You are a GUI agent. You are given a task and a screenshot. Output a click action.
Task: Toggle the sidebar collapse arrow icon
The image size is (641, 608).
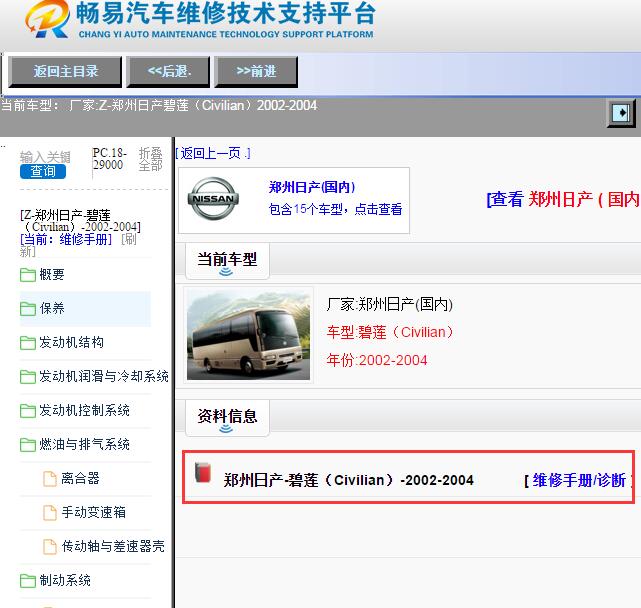pos(621,112)
